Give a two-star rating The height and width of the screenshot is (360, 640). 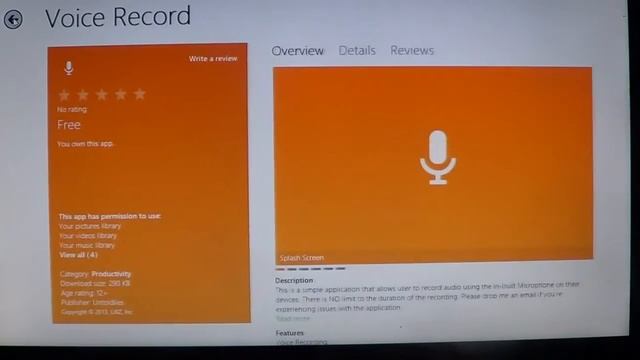pos(83,95)
